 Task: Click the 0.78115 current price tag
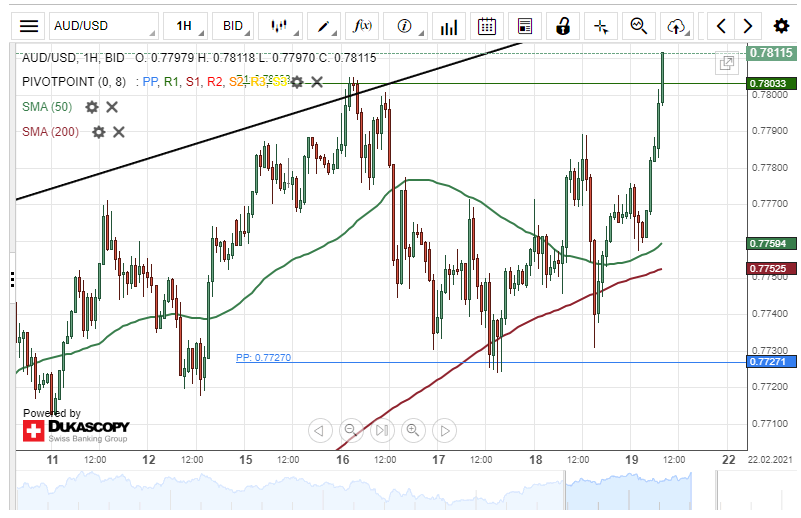(x=771, y=53)
